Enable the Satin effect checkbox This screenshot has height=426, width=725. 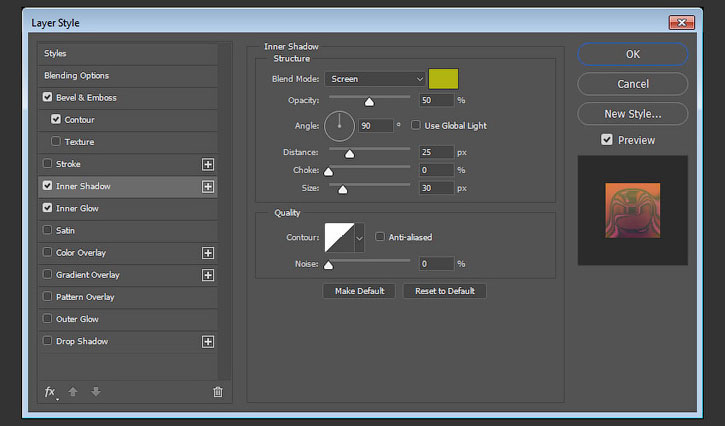point(47,230)
